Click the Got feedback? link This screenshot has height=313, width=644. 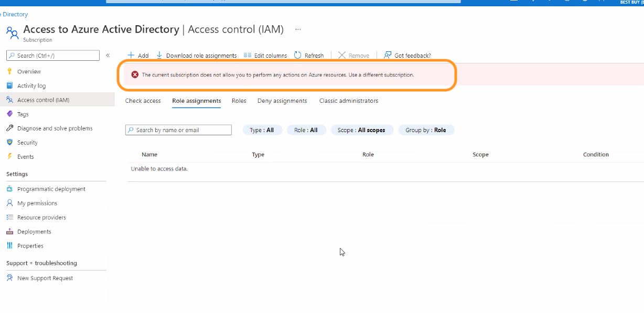[407, 55]
